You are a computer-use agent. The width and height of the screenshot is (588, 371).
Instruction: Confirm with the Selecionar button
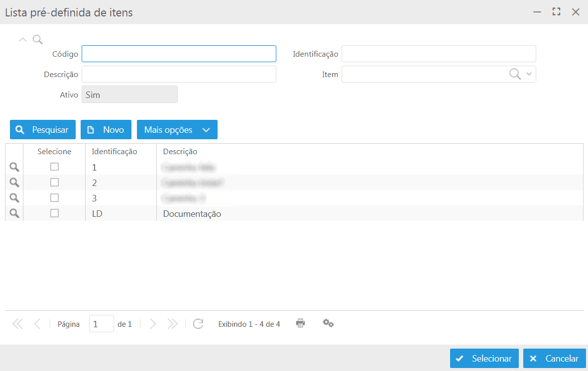click(484, 359)
